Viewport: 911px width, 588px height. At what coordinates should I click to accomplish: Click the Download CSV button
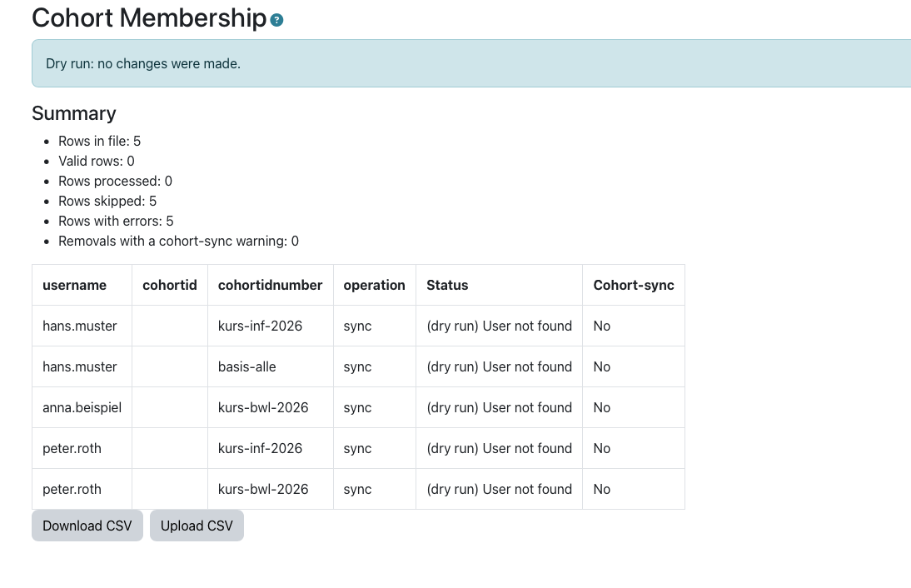coord(87,526)
